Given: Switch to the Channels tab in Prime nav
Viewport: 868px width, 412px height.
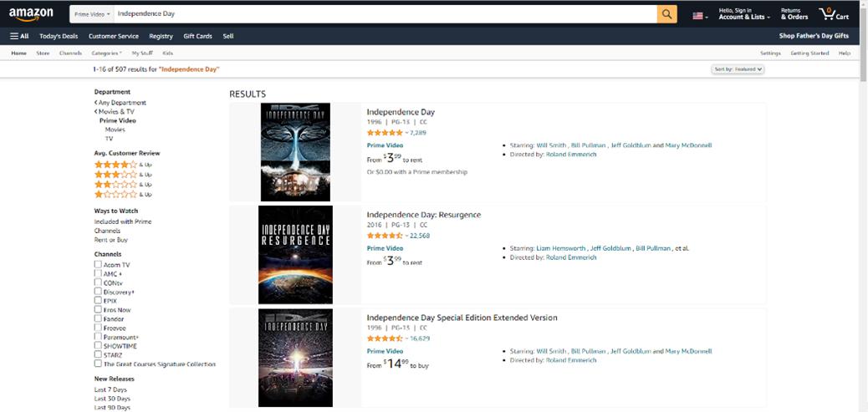Looking at the screenshot, I should click(x=71, y=53).
